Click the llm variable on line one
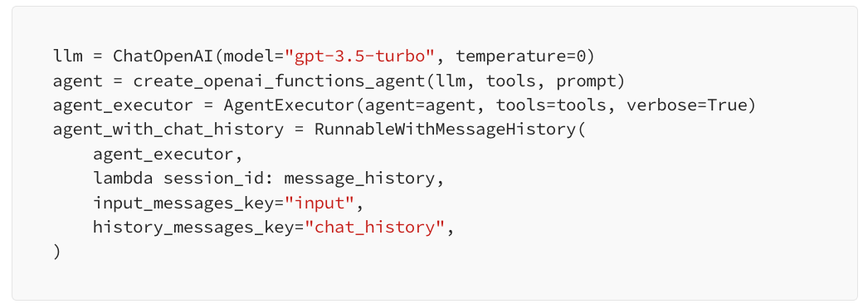This screenshot has height=304, width=868. [67, 56]
